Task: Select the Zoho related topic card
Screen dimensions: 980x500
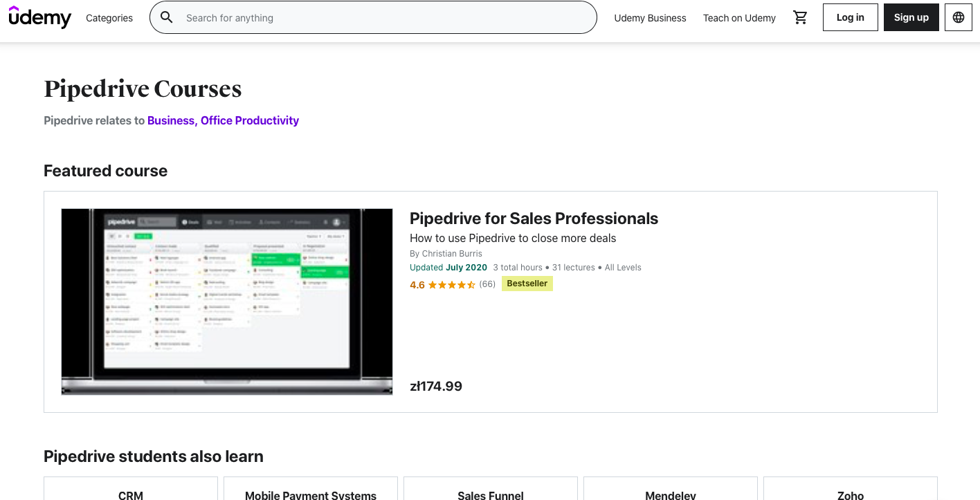Action: click(x=850, y=492)
